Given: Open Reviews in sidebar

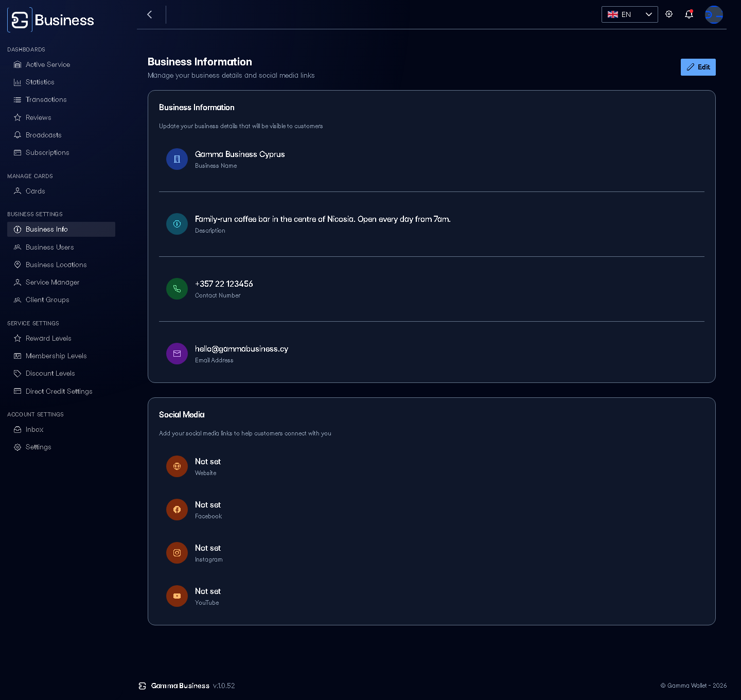Looking at the screenshot, I should [61, 117].
